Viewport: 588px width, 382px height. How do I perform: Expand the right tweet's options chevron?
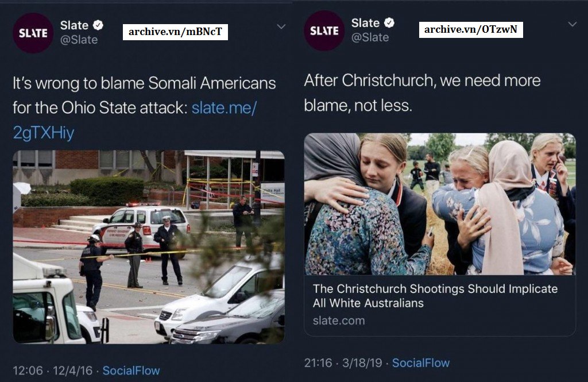coord(572,24)
